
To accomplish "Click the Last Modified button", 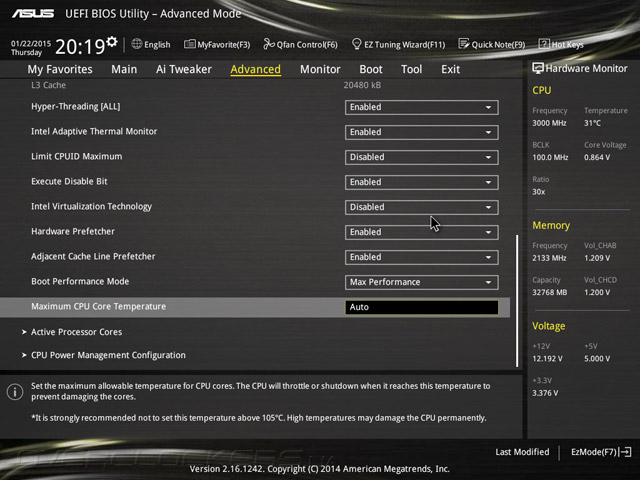I will point(522,452).
